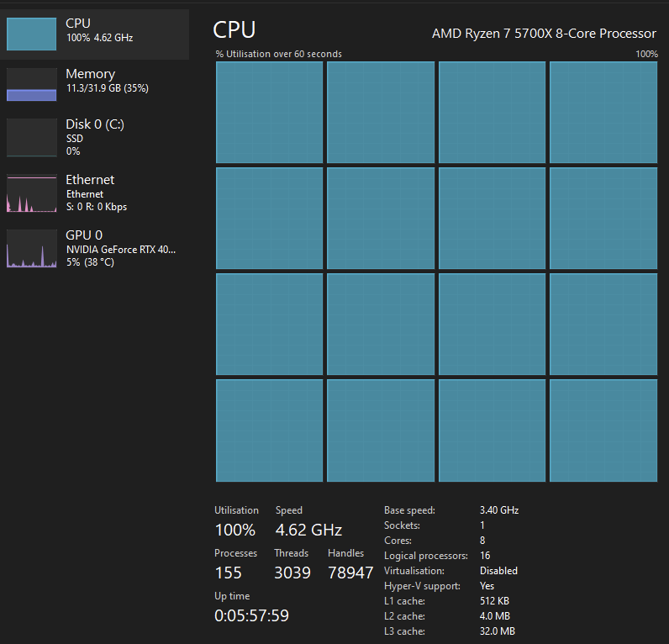Open the Disk 0 (C:) SSD label
Image resolution: width=669 pixels, height=644 pixels.
coord(95,124)
